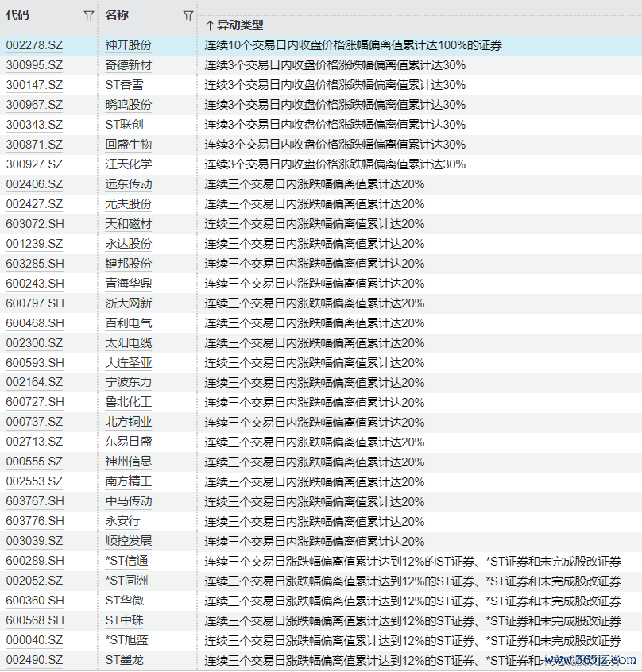The height and width of the screenshot is (672, 642).
Task: Open the 青海华鼎 stock link
Action: point(128,284)
